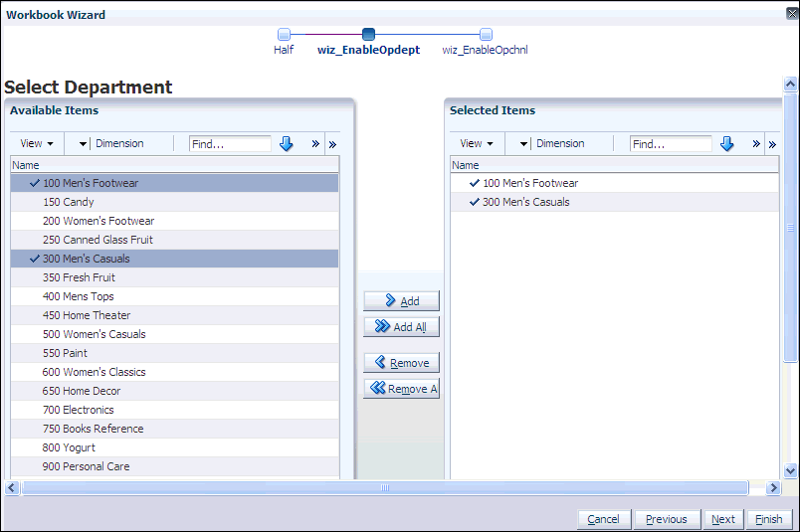Click Name column header in Selected Items
This screenshot has height=532, width=800.
615,165
